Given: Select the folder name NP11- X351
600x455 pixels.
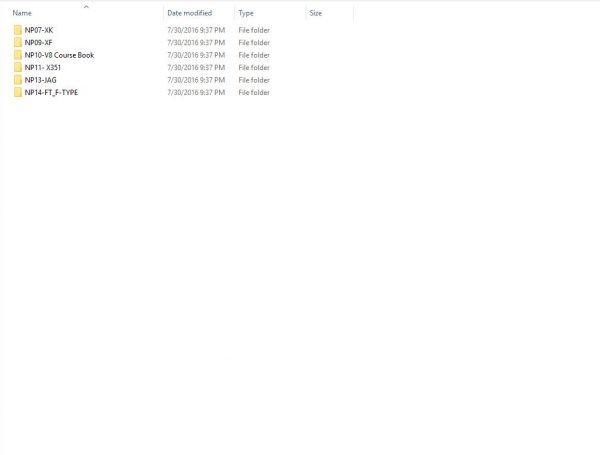Looking at the screenshot, I should 42,67.
